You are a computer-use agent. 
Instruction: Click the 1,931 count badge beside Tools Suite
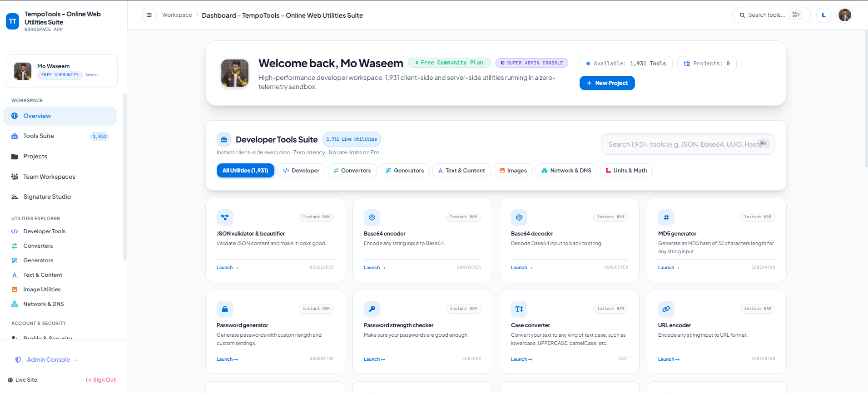pyautogui.click(x=99, y=136)
